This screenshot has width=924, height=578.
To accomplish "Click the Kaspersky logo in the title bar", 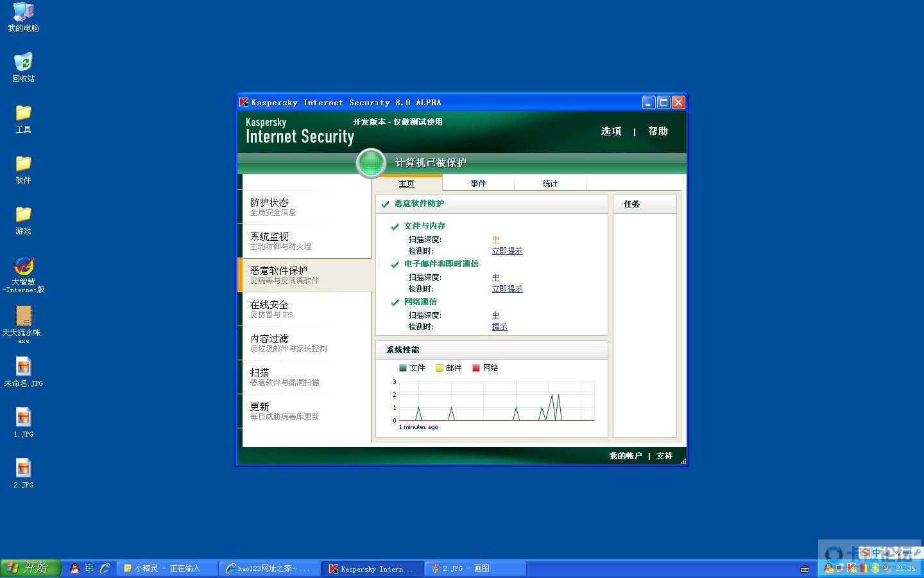I will tap(244, 102).
